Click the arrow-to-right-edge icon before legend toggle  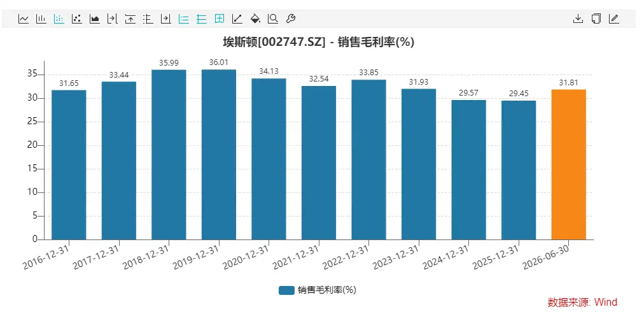click(x=166, y=18)
